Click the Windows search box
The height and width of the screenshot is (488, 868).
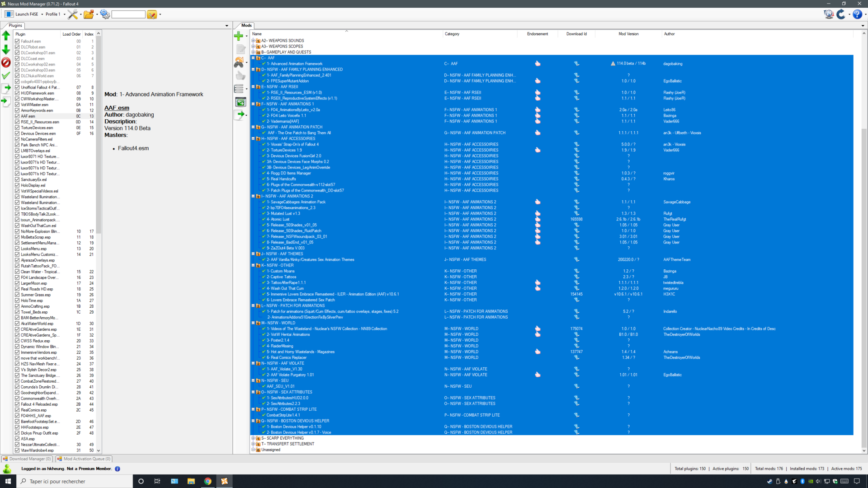[75, 481]
